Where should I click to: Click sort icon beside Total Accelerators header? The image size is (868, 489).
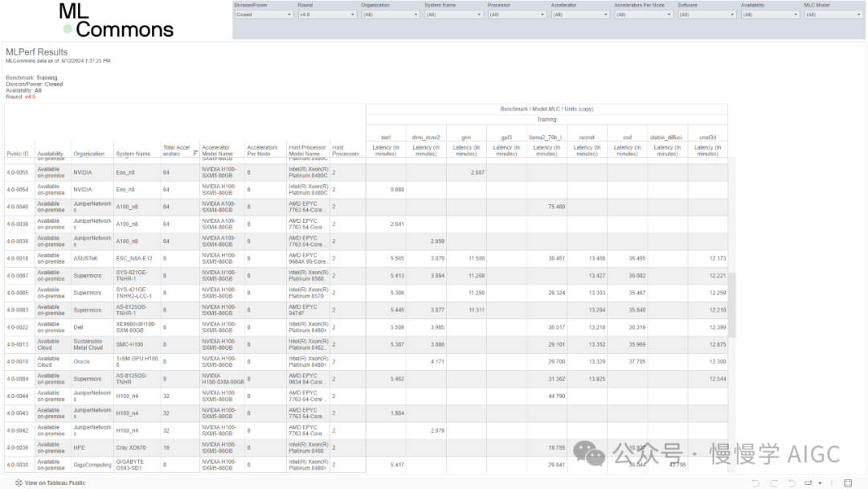[x=195, y=154]
